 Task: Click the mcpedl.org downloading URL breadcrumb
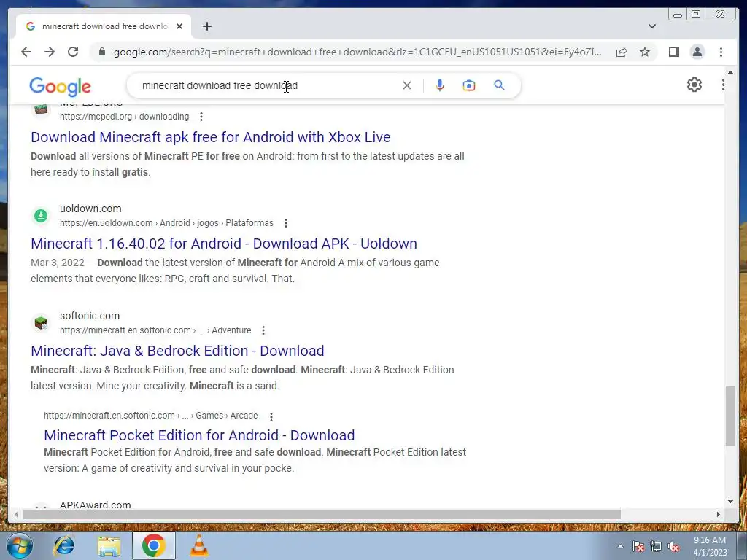[124, 117]
